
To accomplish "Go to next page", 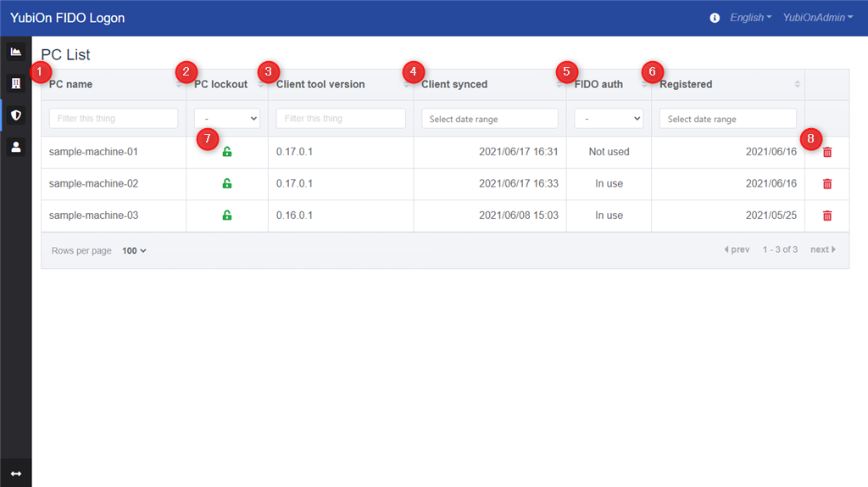I will [x=823, y=250].
